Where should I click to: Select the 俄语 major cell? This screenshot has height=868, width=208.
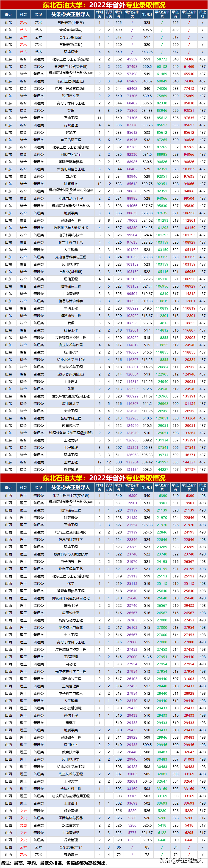pyautogui.click(x=71, y=323)
